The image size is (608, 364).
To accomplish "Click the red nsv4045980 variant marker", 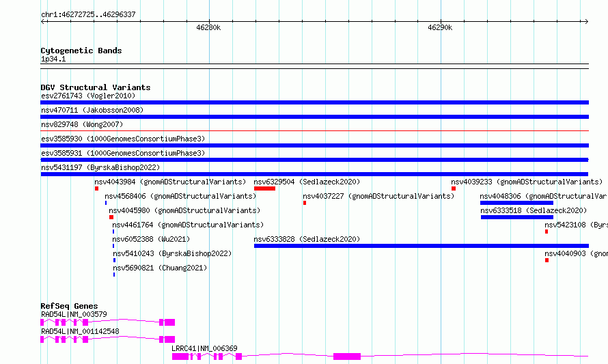I will tap(111, 217).
